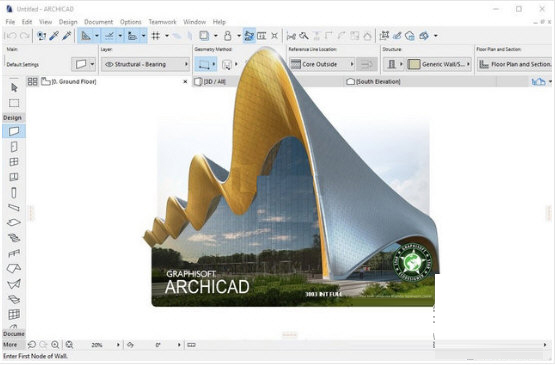
Task: Select the Shell tool
Action: pos(14,284)
